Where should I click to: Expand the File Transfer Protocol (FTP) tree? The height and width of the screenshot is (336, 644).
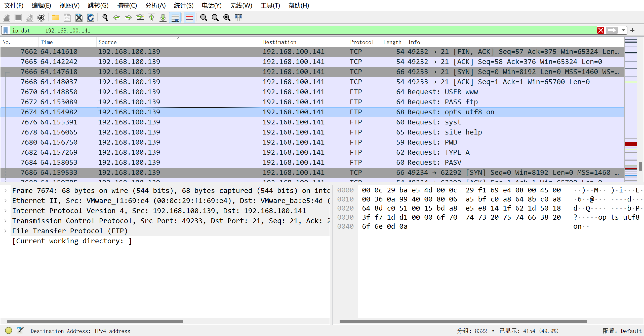[6, 231]
